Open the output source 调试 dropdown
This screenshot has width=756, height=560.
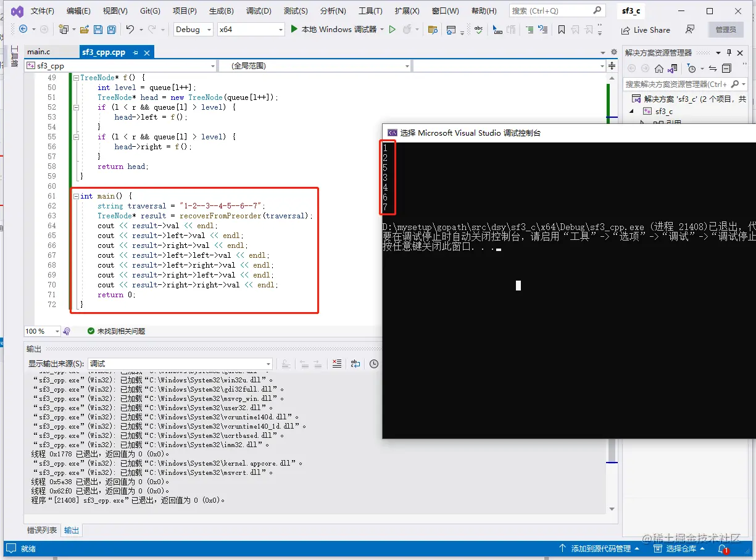(180, 364)
